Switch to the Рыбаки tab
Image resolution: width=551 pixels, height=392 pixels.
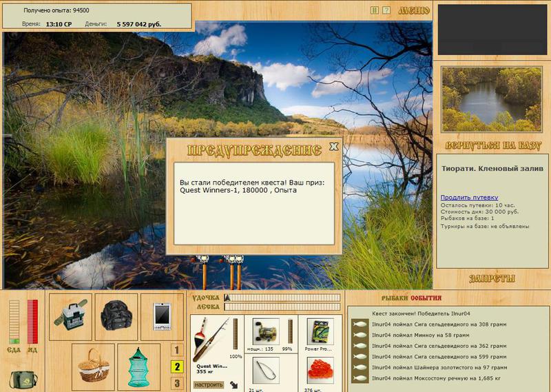point(395,298)
